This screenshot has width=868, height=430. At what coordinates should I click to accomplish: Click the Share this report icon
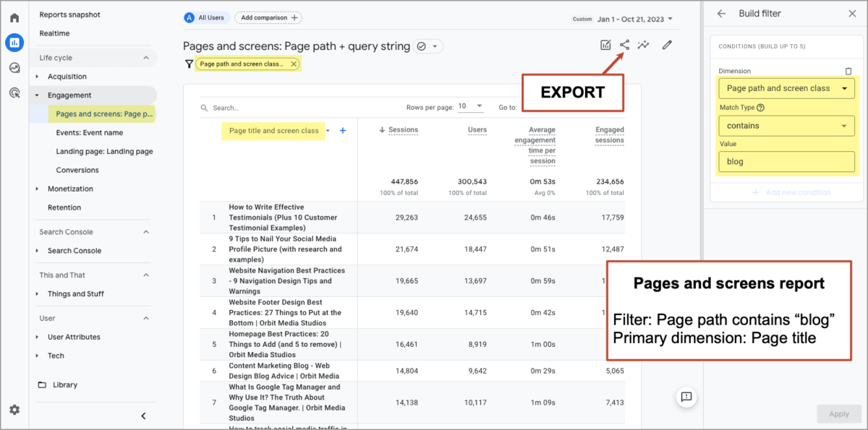pos(624,44)
